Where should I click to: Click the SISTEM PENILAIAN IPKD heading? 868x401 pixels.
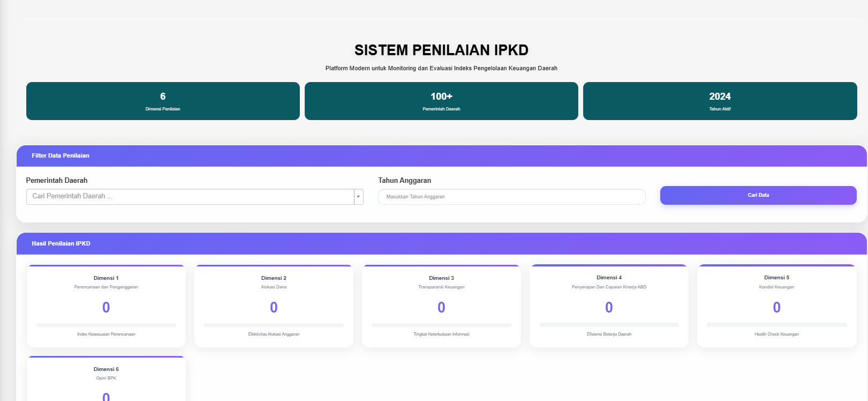click(441, 50)
